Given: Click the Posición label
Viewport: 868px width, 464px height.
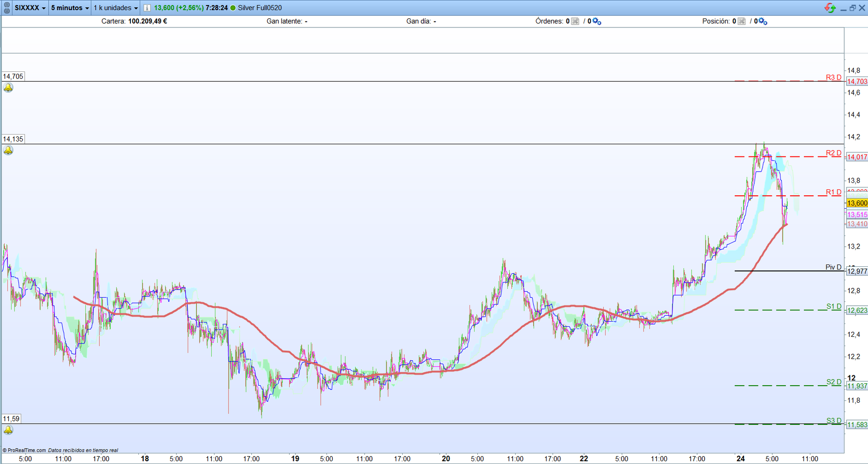Looking at the screenshot, I should [716, 21].
